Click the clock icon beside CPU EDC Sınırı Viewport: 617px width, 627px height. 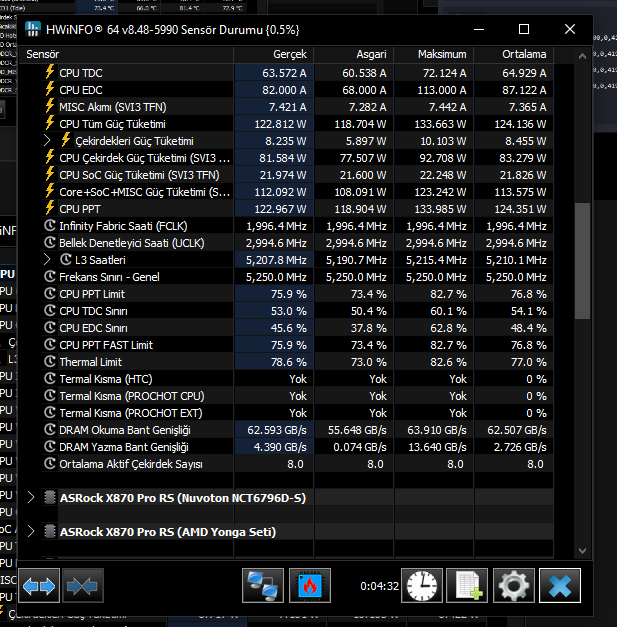50,327
